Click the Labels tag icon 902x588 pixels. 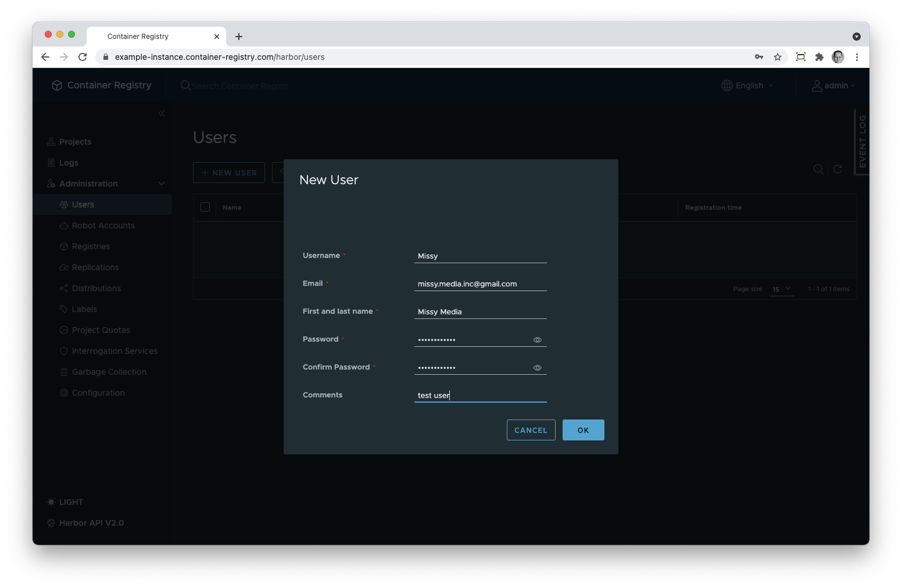pyautogui.click(x=64, y=309)
